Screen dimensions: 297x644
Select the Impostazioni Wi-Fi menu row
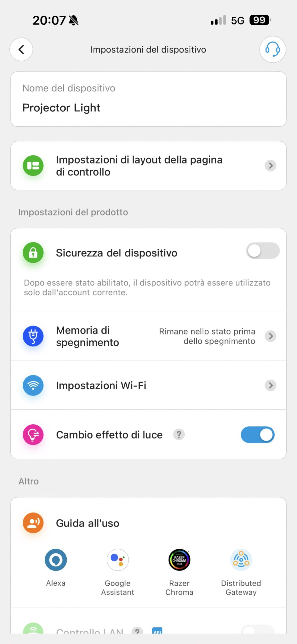click(x=101, y=385)
